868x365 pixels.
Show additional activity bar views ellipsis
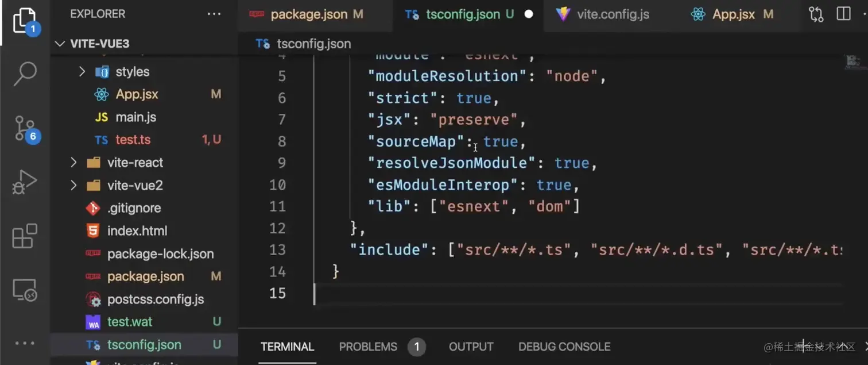(25, 343)
